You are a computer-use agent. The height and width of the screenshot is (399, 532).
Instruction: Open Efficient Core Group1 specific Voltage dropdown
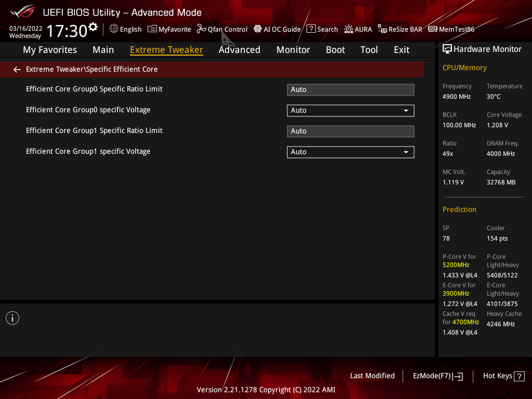click(x=351, y=152)
